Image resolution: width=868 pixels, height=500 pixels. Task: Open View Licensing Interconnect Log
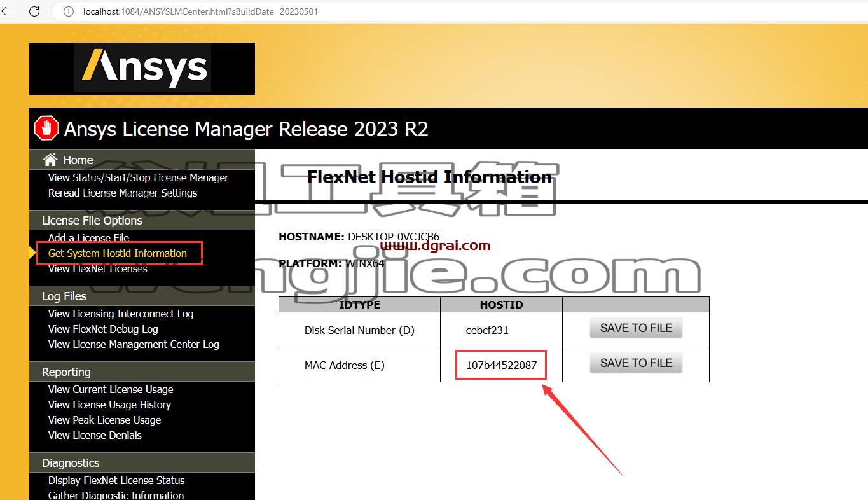click(x=121, y=314)
